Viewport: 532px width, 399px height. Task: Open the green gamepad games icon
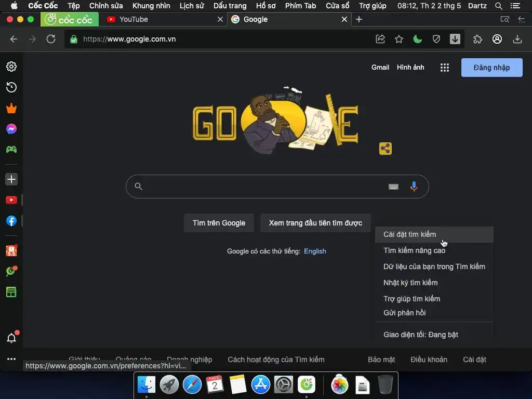tap(11, 149)
